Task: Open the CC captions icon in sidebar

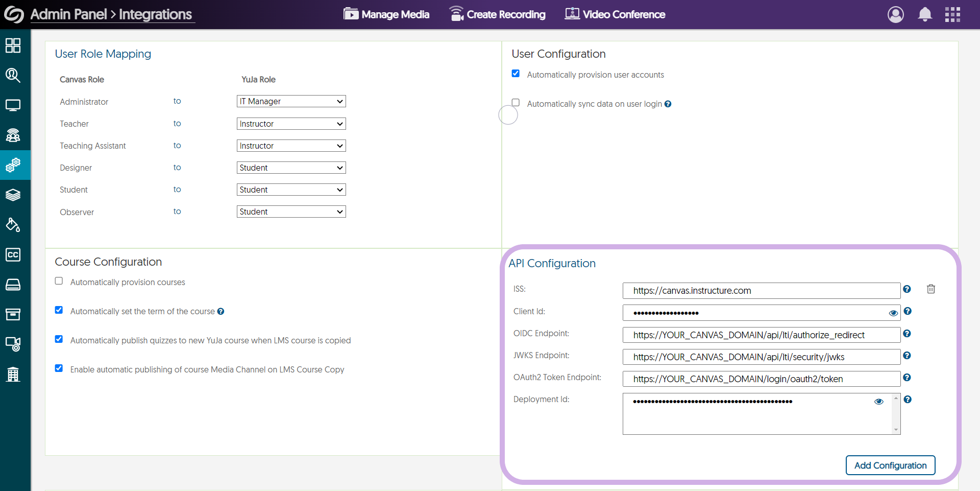Action: [13, 254]
